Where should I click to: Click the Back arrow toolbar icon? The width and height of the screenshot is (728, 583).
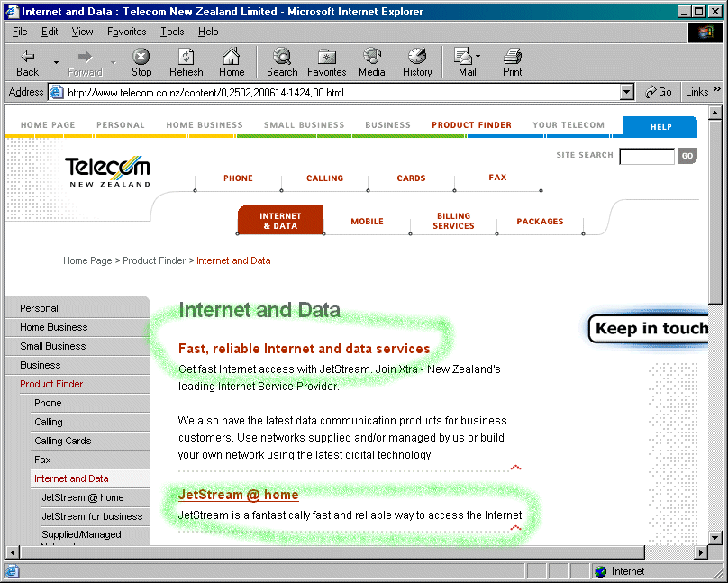(x=27, y=57)
